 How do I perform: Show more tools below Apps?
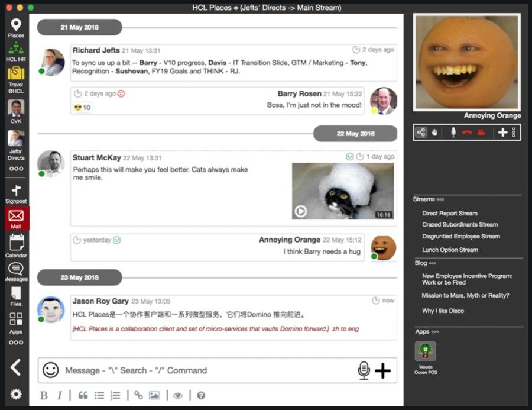click(16, 343)
